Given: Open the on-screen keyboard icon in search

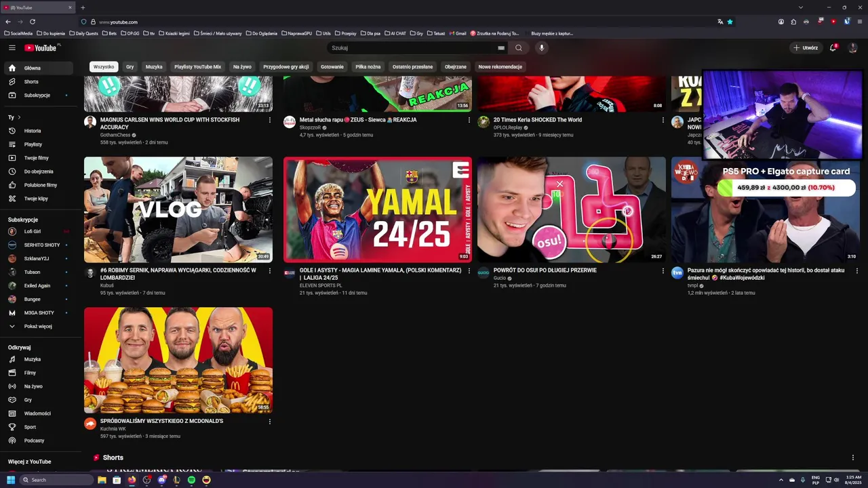Looking at the screenshot, I should coord(501,48).
